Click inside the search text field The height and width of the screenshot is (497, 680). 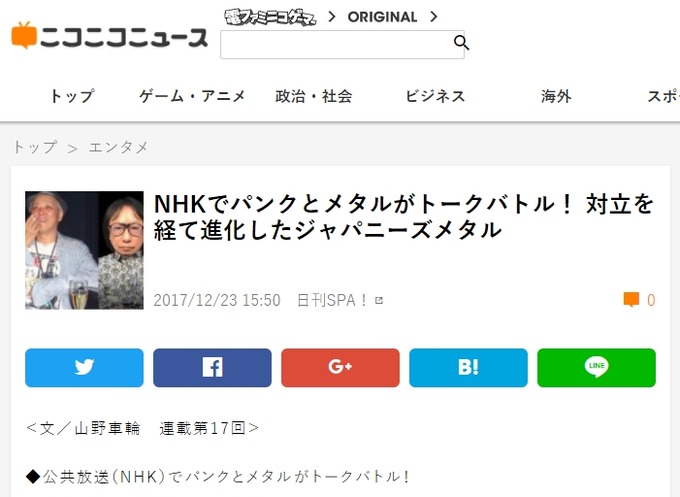pos(336,44)
